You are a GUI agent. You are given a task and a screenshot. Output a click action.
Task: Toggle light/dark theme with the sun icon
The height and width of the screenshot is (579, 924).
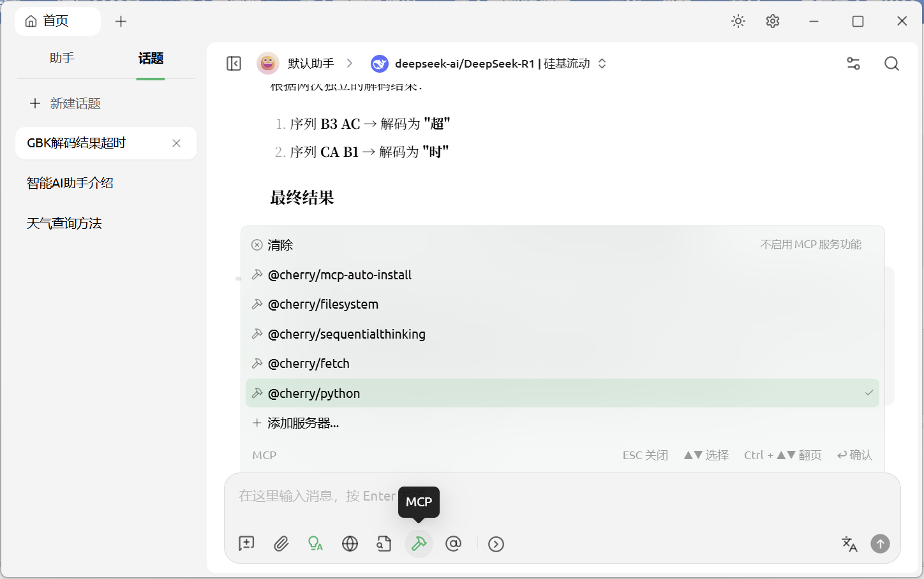pyautogui.click(x=738, y=21)
